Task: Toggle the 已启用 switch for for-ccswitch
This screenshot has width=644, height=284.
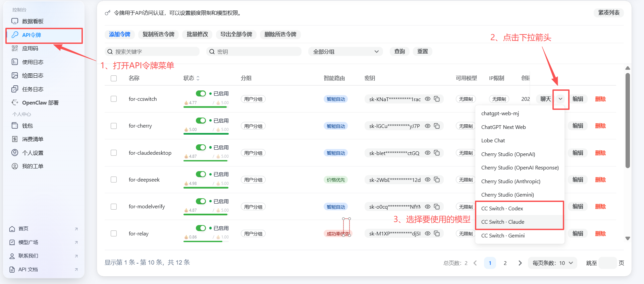Action: (x=201, y=93)
